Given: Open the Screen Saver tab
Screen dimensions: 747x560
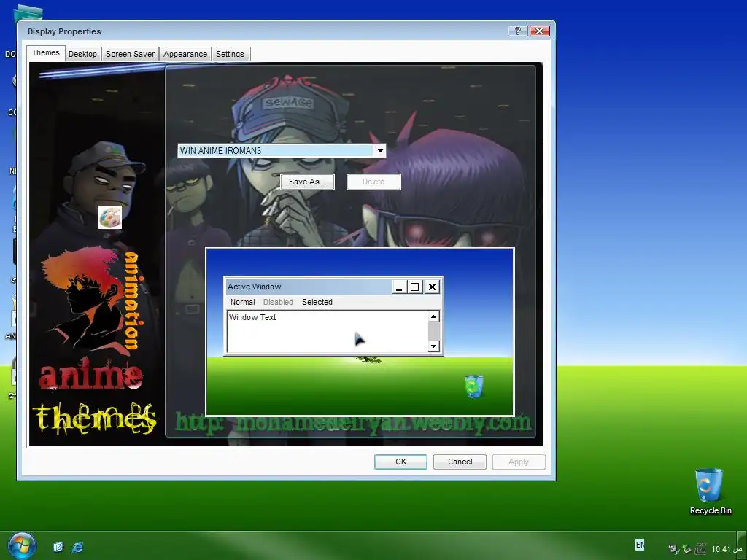Looking at the screenshot, I should 130,54.
